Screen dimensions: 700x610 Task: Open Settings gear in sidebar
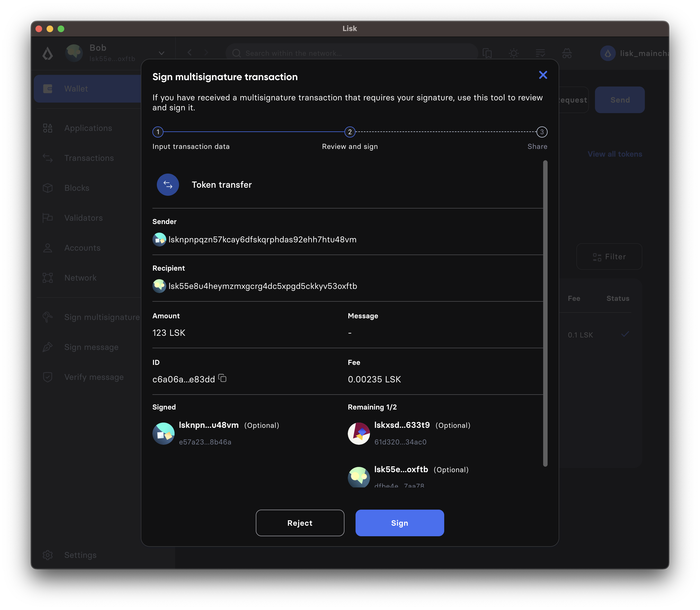pos(48,555)
